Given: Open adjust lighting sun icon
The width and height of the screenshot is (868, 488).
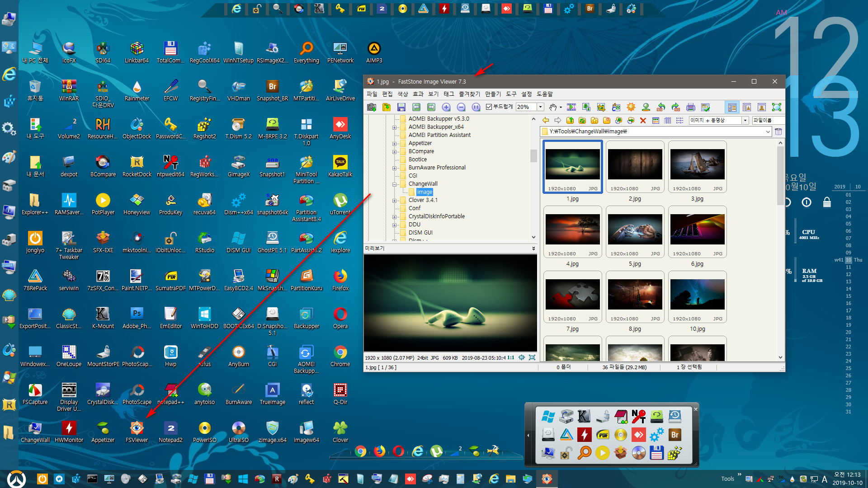Looking at the screenshot, I should (631, 107).
